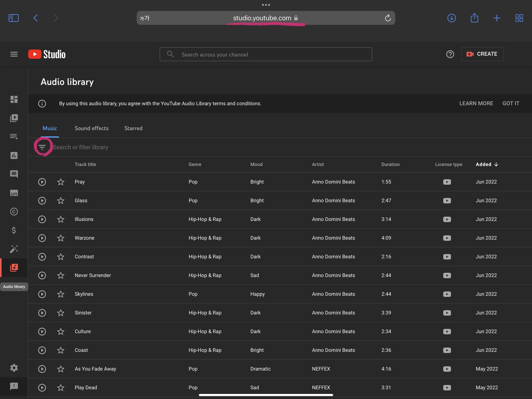Click the studio.youtube.com address bar
This screenshot has width=532, height=399.
click(266, 18)
